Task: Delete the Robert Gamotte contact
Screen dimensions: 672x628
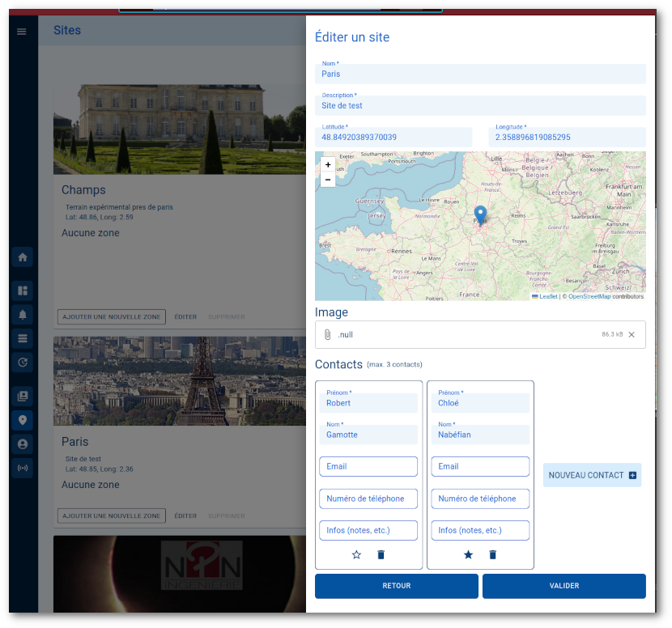Action: coord(381,554)
